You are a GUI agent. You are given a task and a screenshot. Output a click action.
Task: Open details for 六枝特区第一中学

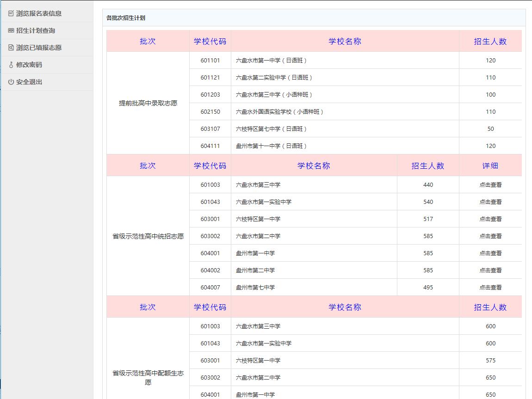pos(492,219)
